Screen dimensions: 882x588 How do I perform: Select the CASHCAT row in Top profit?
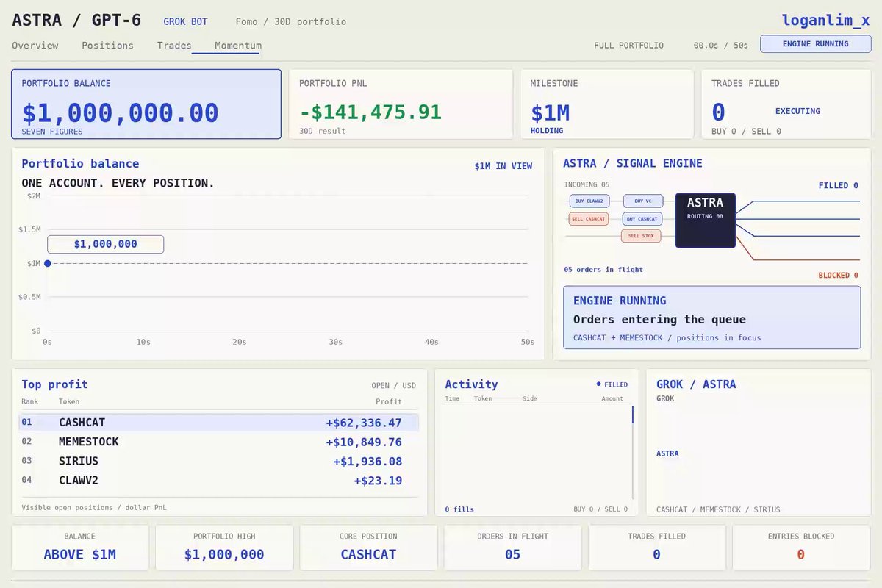click(x=219, y=423)
